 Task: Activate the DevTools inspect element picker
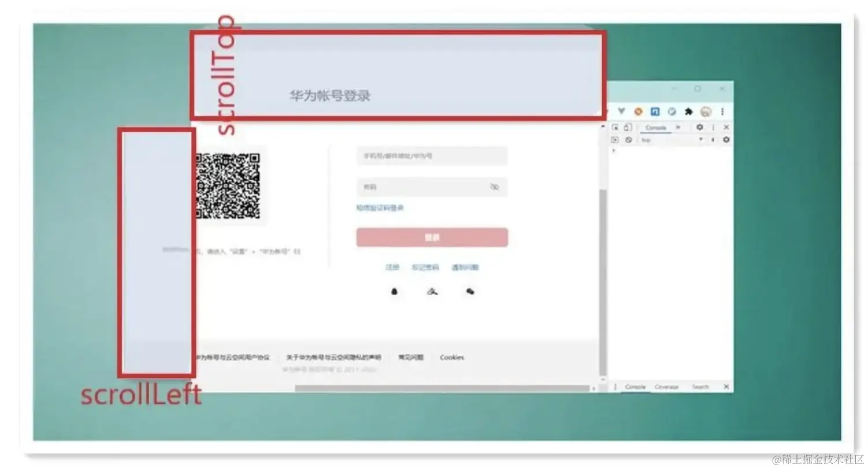pyautogui.click(x=615, y=127)
